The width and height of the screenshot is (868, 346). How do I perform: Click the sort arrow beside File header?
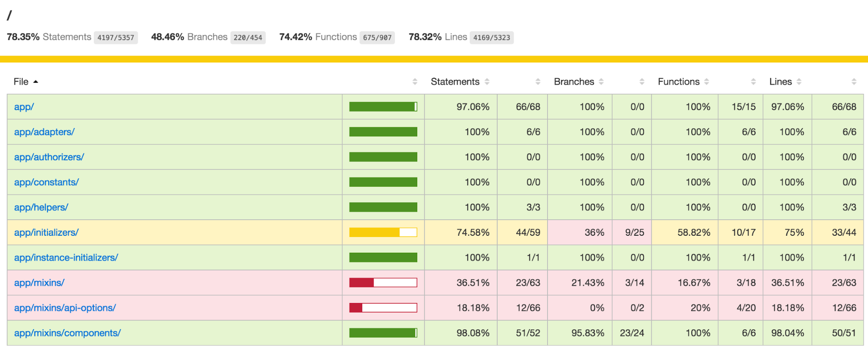(x=36, y=82)
